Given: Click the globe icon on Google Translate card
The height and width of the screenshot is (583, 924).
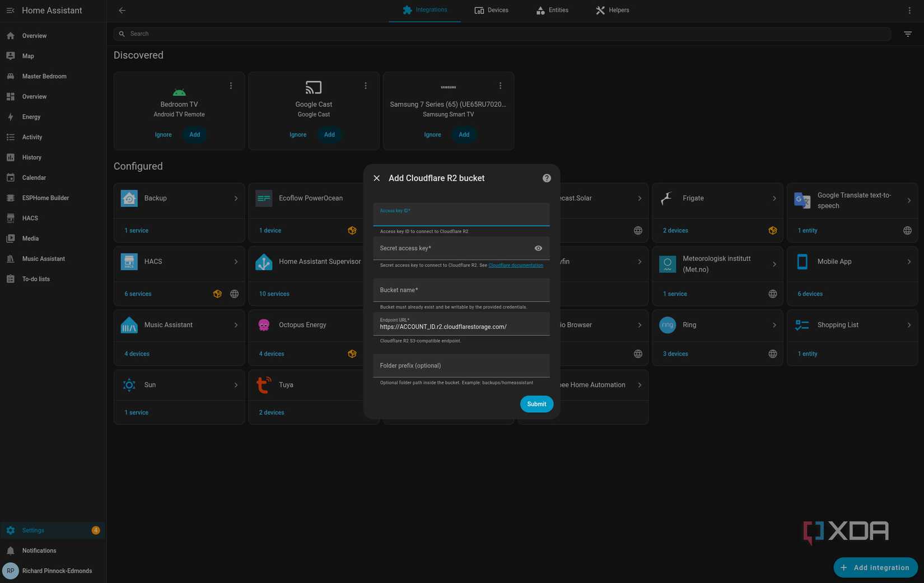Looking at the screenshot, I should [x=907, y=231].
